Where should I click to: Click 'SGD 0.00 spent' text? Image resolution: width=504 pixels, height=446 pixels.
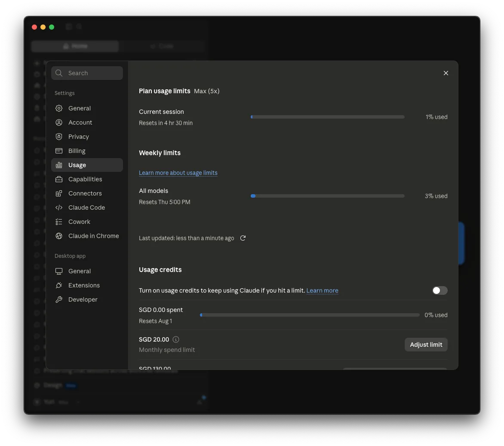[161, 310]
